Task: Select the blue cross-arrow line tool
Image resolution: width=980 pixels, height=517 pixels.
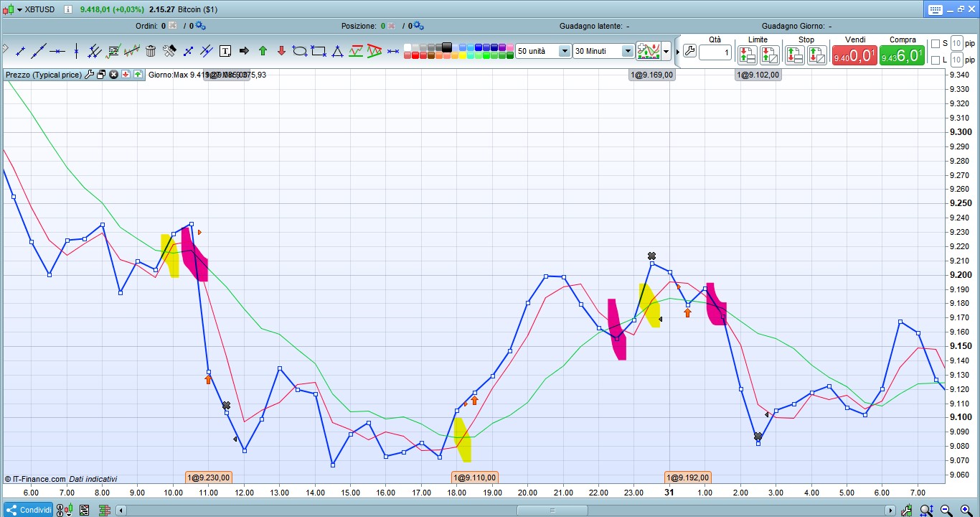Action: tap(188, 51)
